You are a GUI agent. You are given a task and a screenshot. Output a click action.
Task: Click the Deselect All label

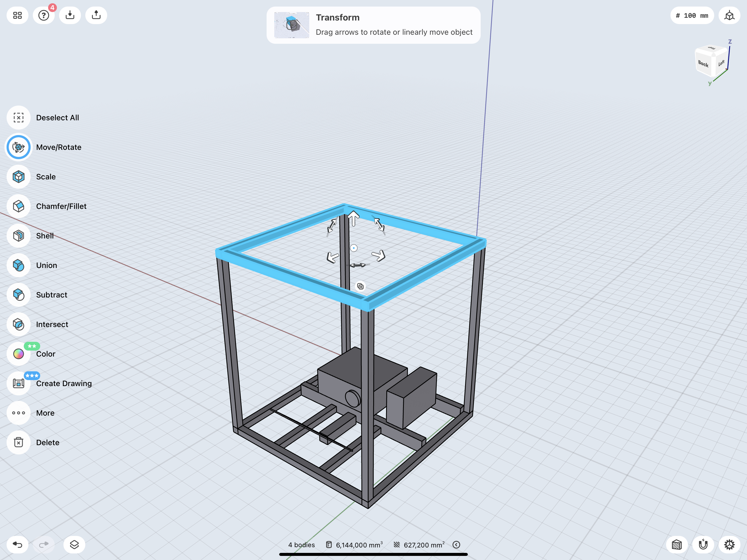(57, 118)
